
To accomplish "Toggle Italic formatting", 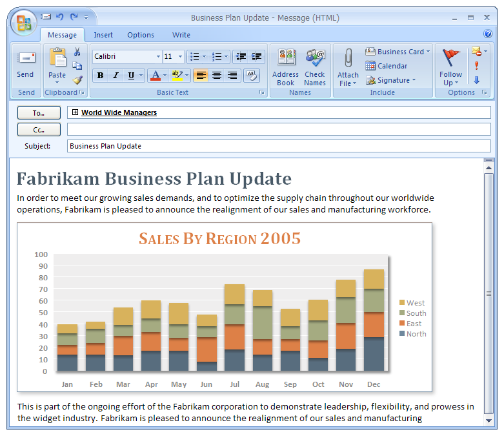I will pyautogui.click(x=116, y=76).
